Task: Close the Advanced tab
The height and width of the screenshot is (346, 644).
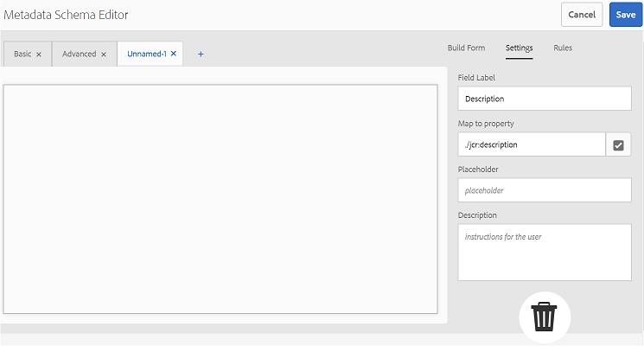Action: 104,54
